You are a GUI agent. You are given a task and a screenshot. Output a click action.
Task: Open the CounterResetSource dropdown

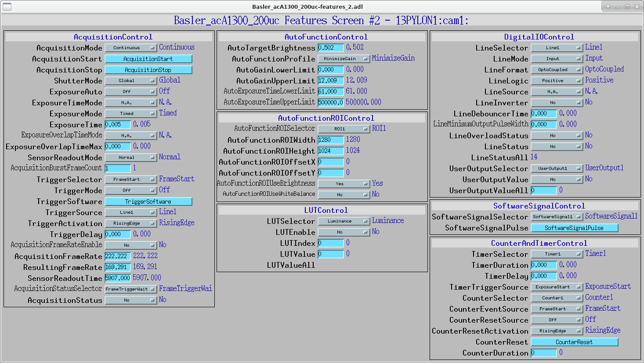click(557, 320)
